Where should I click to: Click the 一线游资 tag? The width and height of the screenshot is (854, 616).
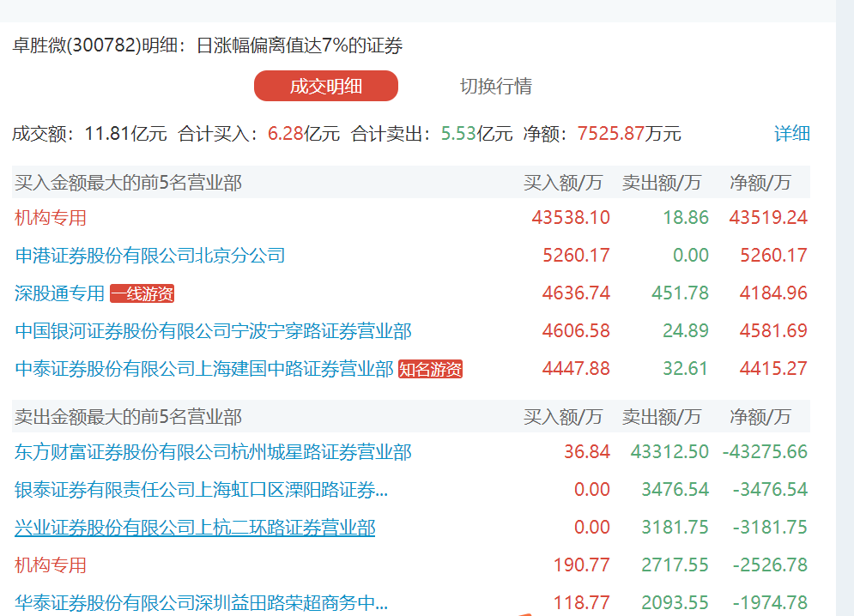coord(142,293)
